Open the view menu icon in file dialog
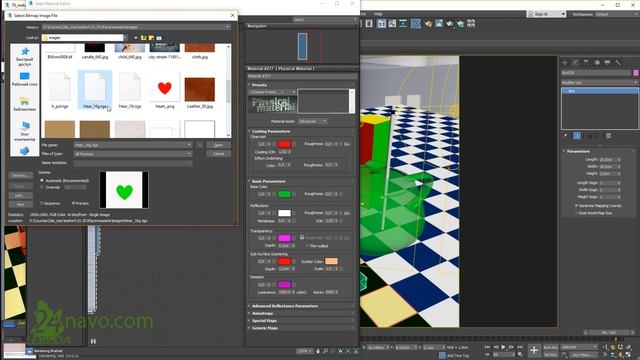Viewport: 640px width, 360px height. [159, 38]
